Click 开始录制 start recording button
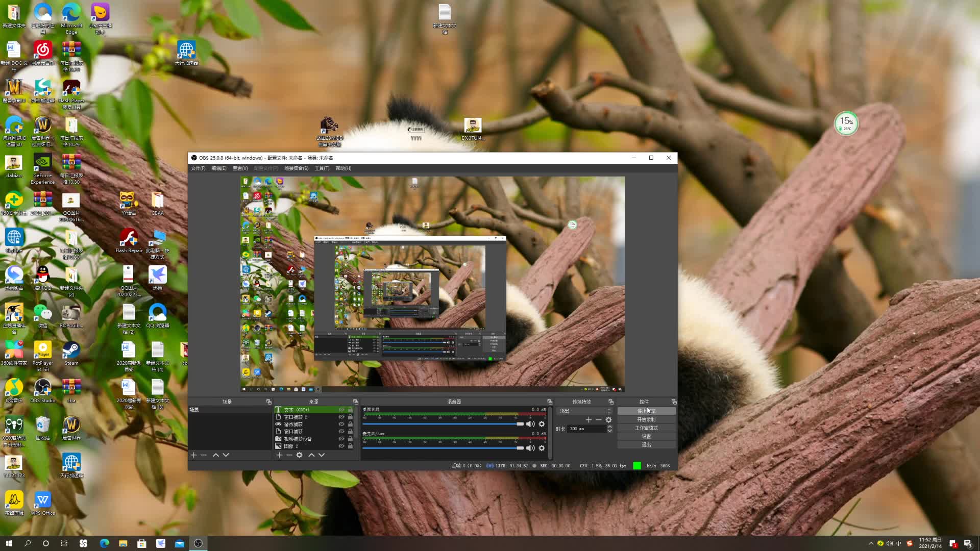Viewport: 980px width, 551px height. pyautogui.click(x=646, y=419)
